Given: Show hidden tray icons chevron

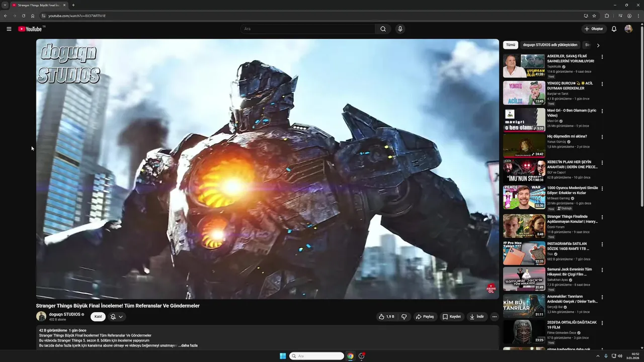Looking at the screenshot, I should click(598, 356).
